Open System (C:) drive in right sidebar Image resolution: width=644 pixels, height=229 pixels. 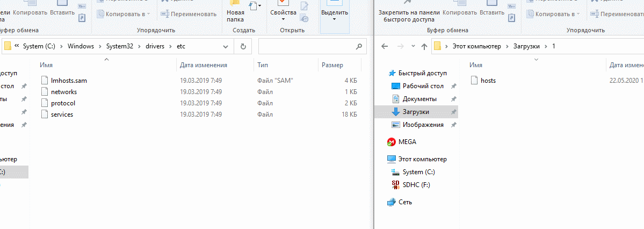click(x=418, y=172)
